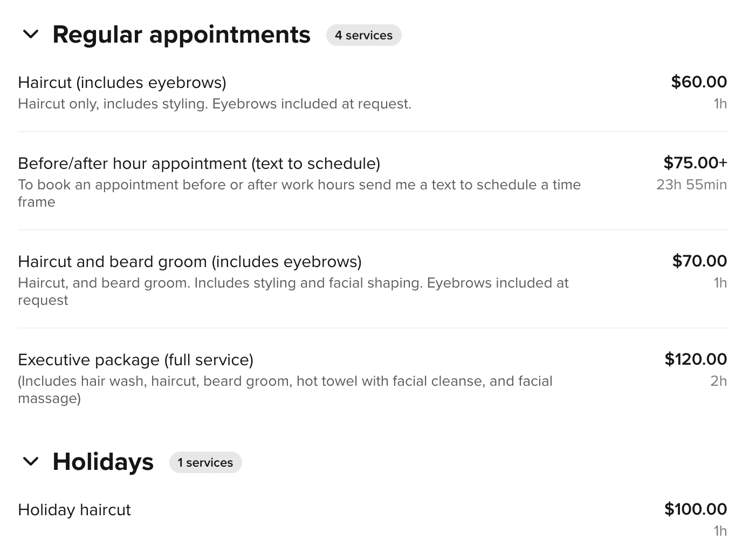756x560 pixels.
Task: Select Haircut and beard groom service
Action: pyautogui.click(x=372, y=280)
